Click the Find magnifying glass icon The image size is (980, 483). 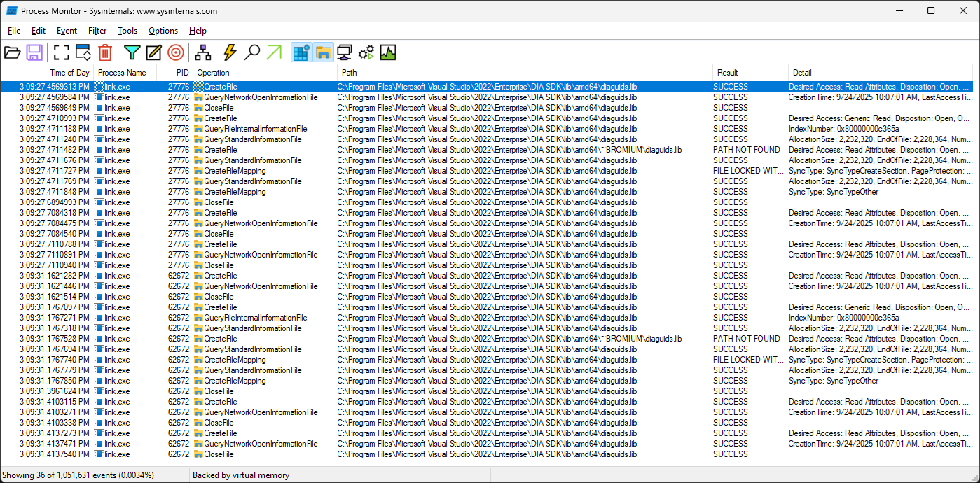(x=251, y=52)
